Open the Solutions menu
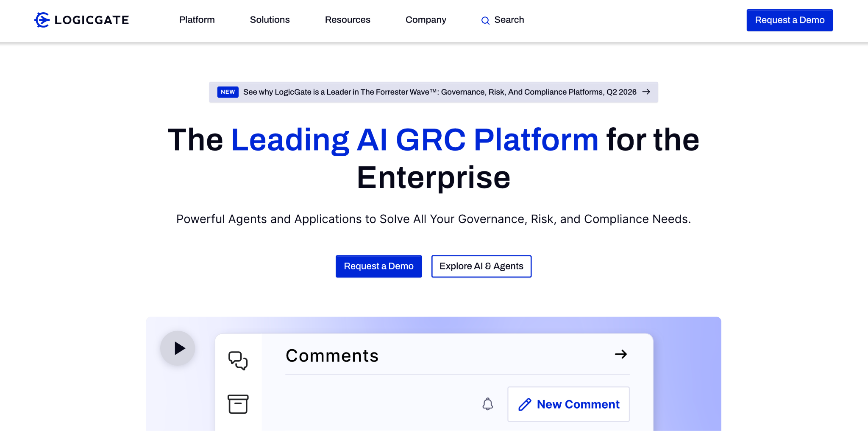Viewport: 868px width, 431px height. pyautogui.click(x=270, y=20)
